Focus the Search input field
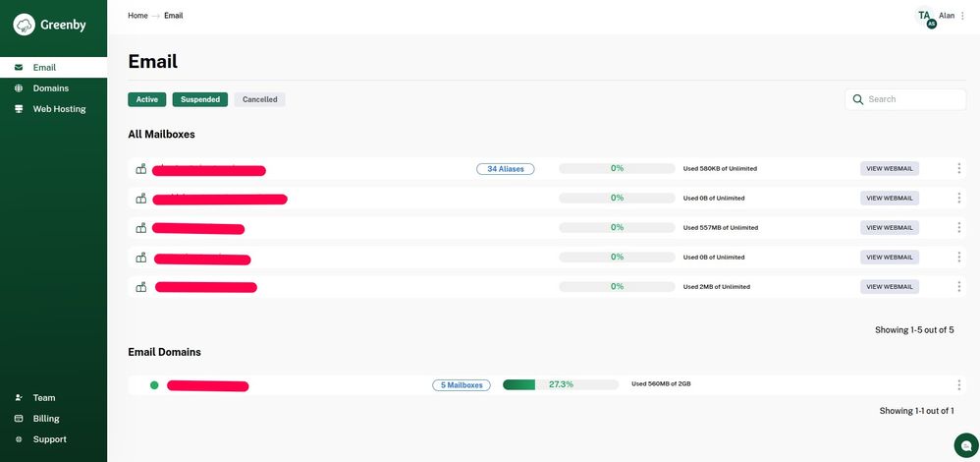 [913, 99]
